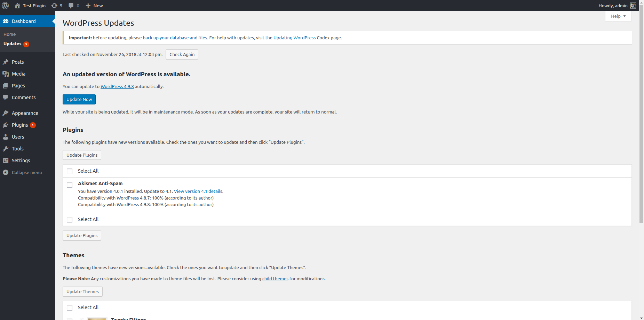The height and width of the screenshot is (320, 644).
Task: Click the Dashboard gauge icon
Action: click(x=6, y=21)
